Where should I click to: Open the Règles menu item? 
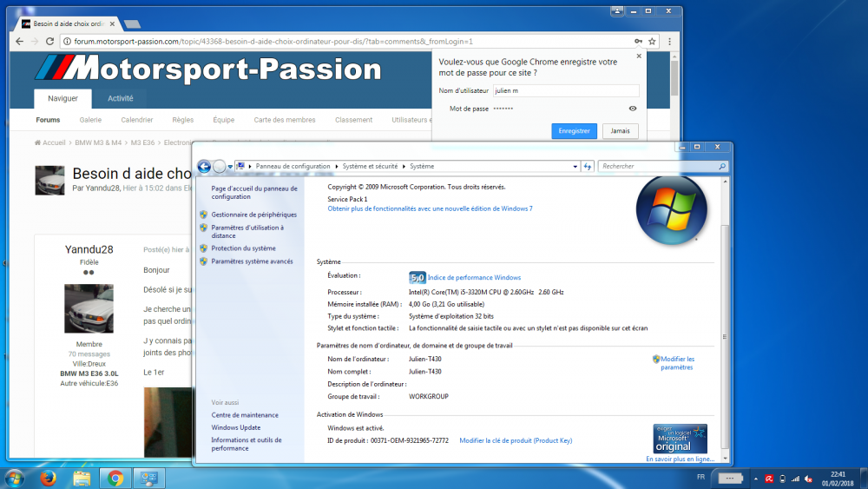pos(182,120)
